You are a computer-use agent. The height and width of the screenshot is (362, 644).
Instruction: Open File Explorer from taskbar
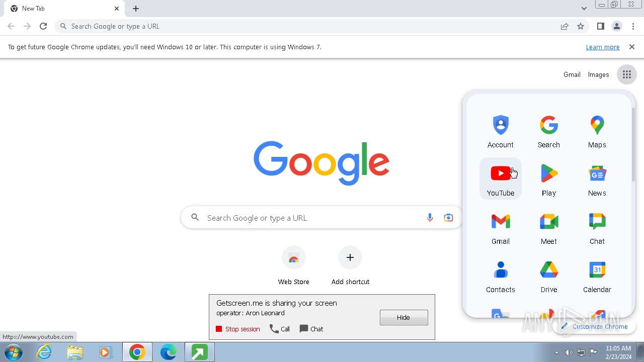(75, 352)
